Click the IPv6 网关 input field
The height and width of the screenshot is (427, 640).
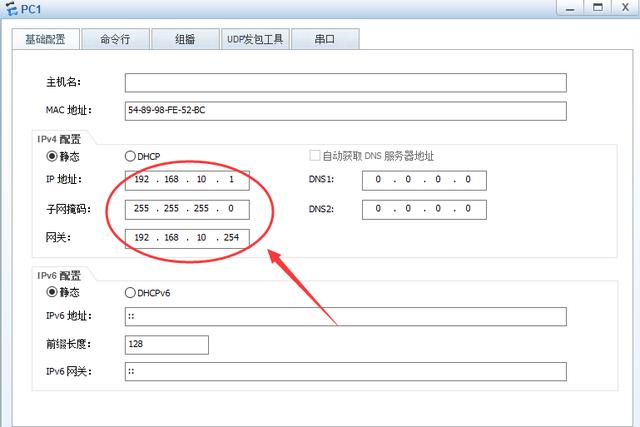click(345, 371)
